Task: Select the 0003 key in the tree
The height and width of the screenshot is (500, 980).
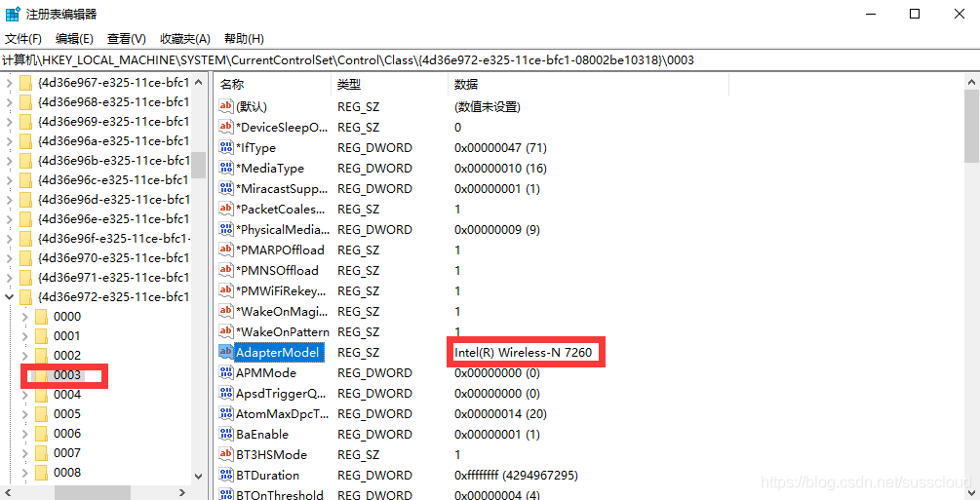Action: pyautogui.click(x=67, y=375)
